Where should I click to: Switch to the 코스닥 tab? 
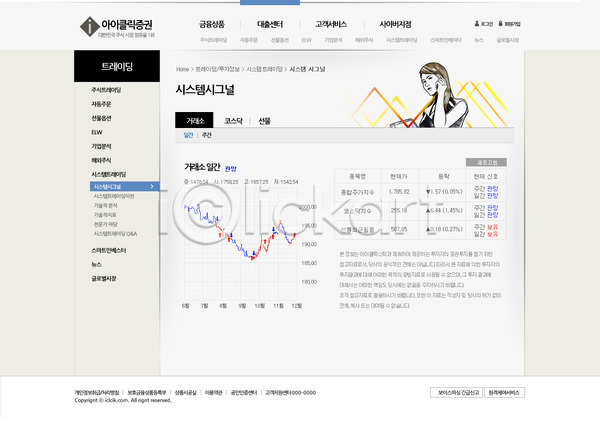(233, 120)
